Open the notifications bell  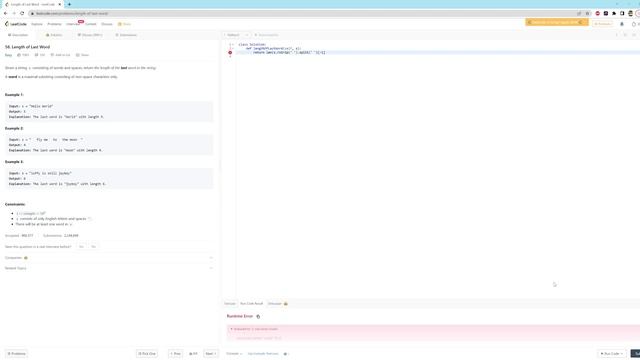coord(622,24)
